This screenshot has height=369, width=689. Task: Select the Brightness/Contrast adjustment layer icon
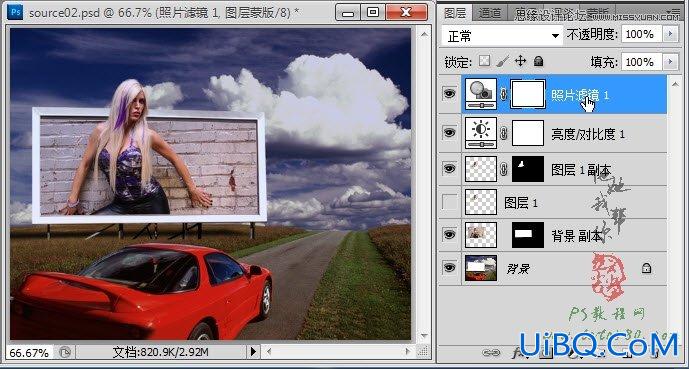pos(481,133)
